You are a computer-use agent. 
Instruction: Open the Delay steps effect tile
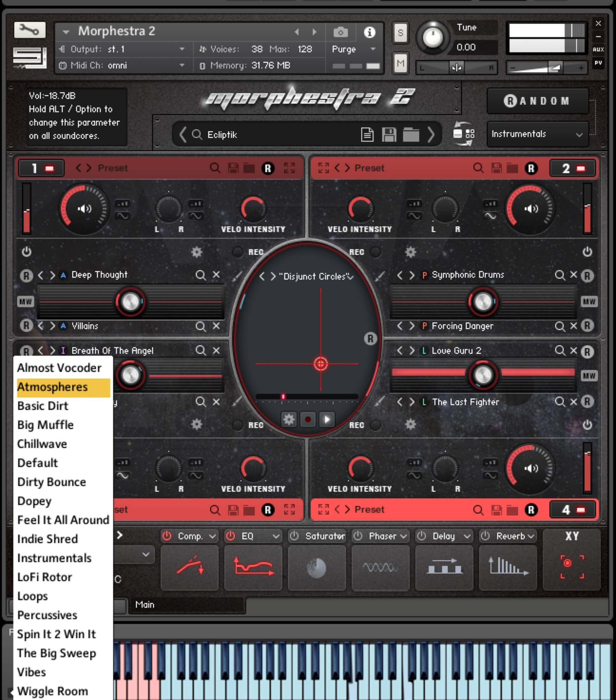[444, 568]
